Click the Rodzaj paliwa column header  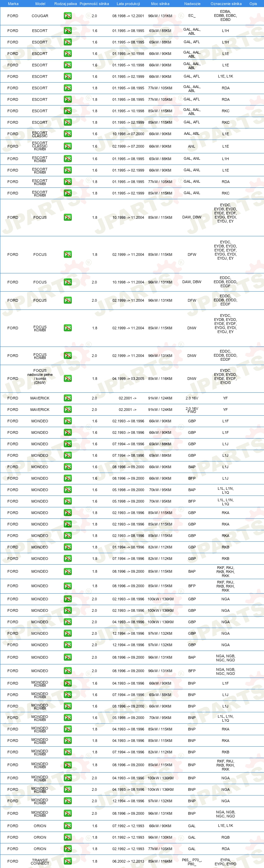pos(65,4)
